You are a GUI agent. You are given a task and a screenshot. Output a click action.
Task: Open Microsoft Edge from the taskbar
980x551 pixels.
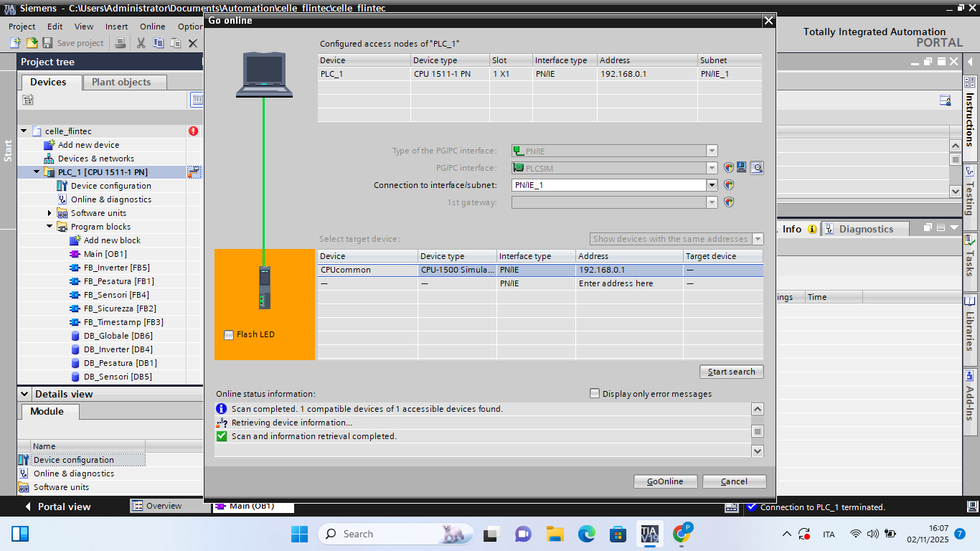click(586, 534)
